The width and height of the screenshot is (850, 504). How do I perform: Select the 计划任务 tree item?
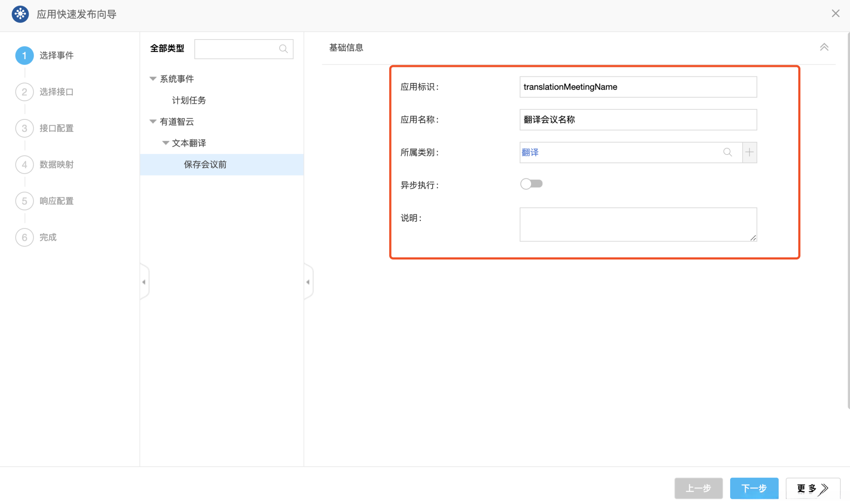189,100
